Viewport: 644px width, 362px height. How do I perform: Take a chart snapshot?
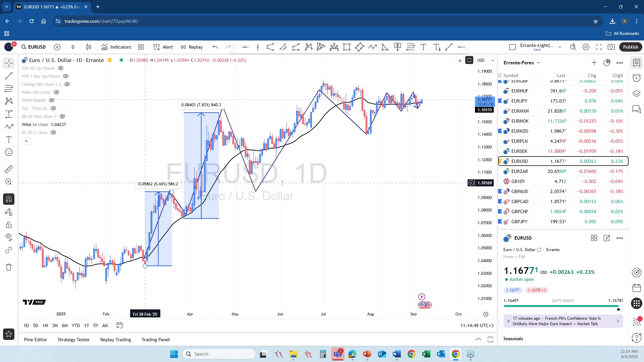tap(611, 47)
